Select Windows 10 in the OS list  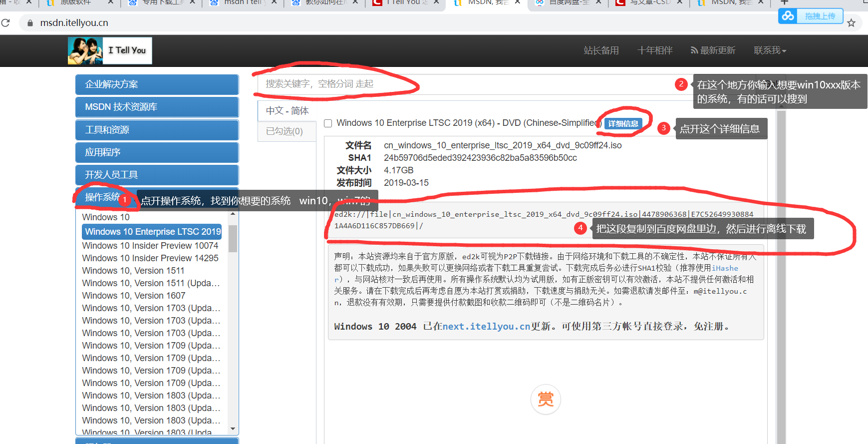point(106,217)
